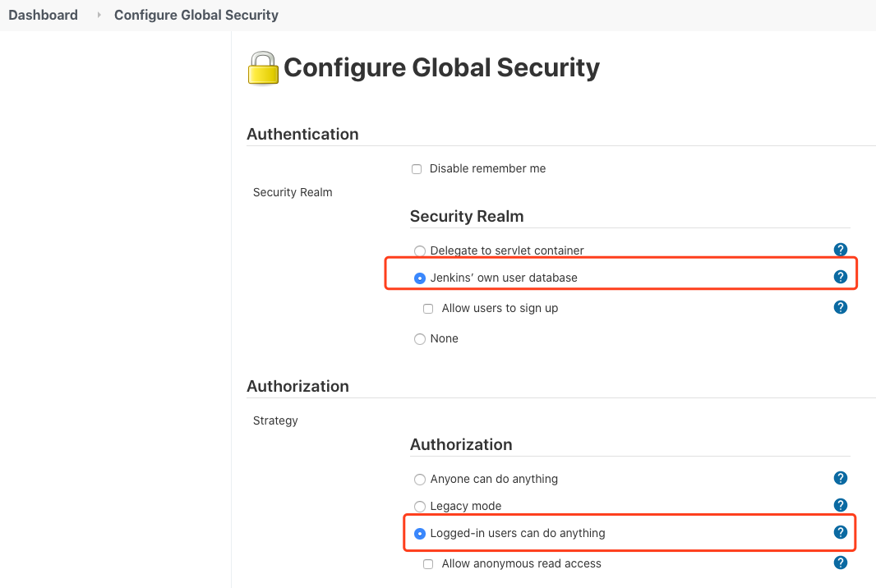This screenshot has width=876, height=588.
Task: Open help for Logged-in users can do anything
Action: coord(840,533)
